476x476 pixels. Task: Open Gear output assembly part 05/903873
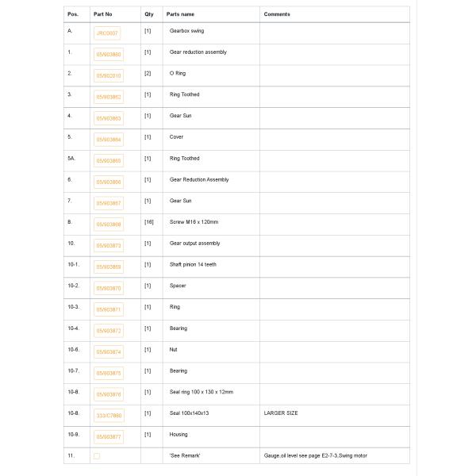point(109,246)
